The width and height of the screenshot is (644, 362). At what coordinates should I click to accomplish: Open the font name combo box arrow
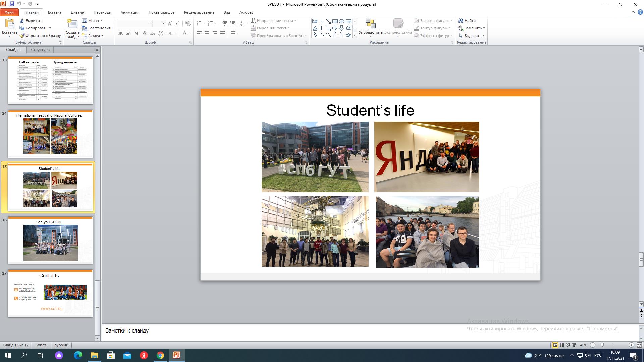click(x=150, y=23)
